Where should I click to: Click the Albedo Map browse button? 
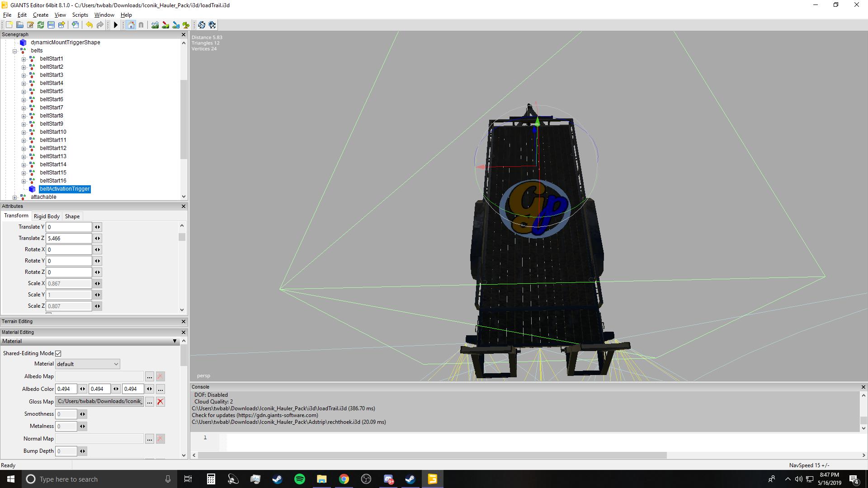pos(149,376)
